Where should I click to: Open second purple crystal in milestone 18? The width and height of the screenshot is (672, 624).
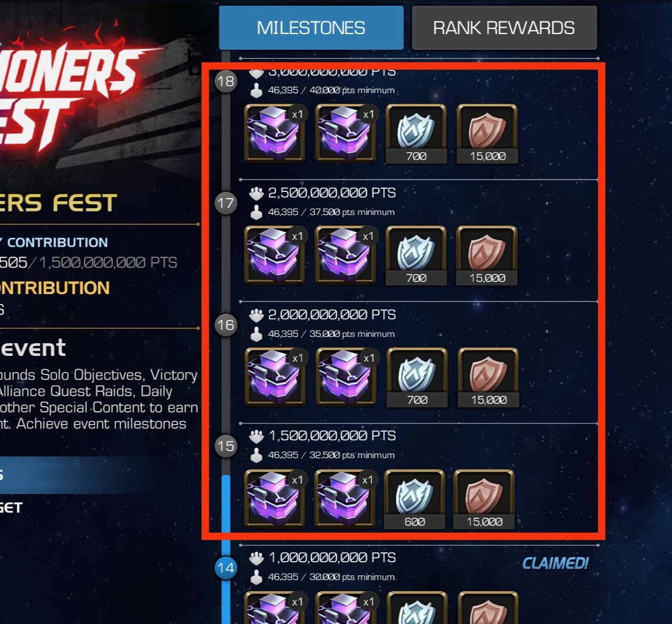(346, 133)
